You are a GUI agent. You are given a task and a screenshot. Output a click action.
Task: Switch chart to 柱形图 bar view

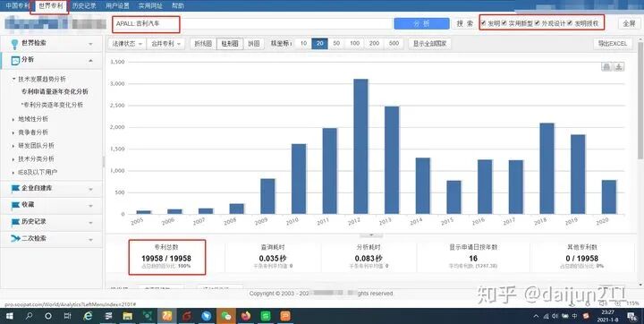230,44
